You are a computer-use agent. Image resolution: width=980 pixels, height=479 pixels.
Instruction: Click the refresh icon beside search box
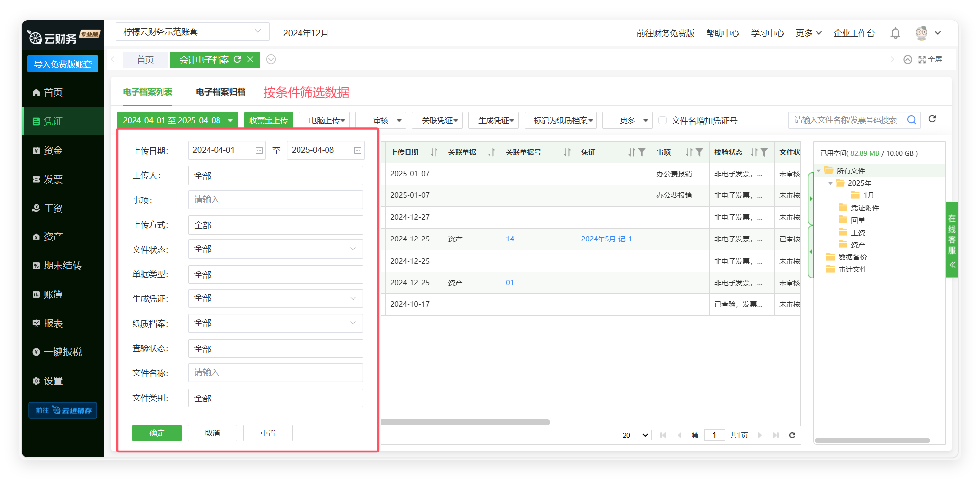[x=932, y=119]
